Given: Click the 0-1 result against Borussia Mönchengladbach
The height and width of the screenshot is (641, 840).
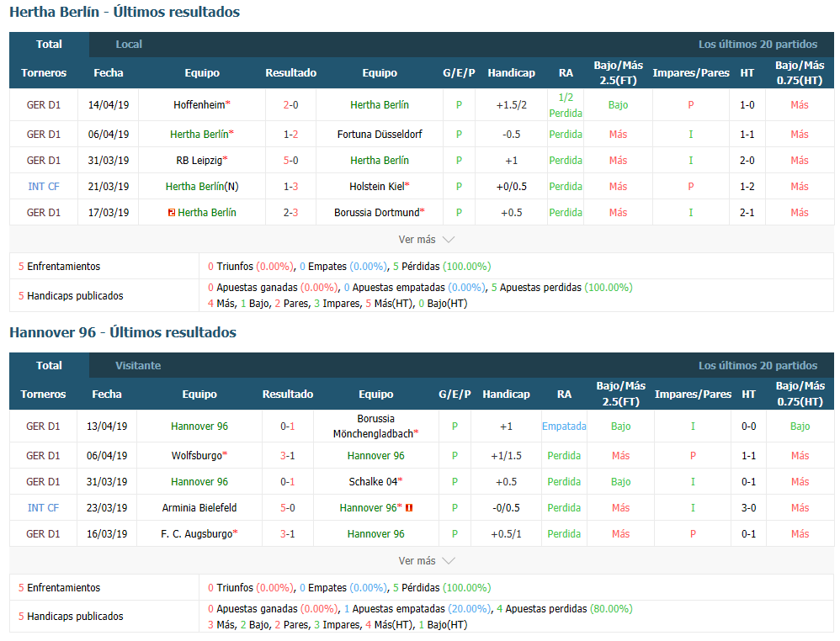Looking at the screenshot, I should [288, 426].
